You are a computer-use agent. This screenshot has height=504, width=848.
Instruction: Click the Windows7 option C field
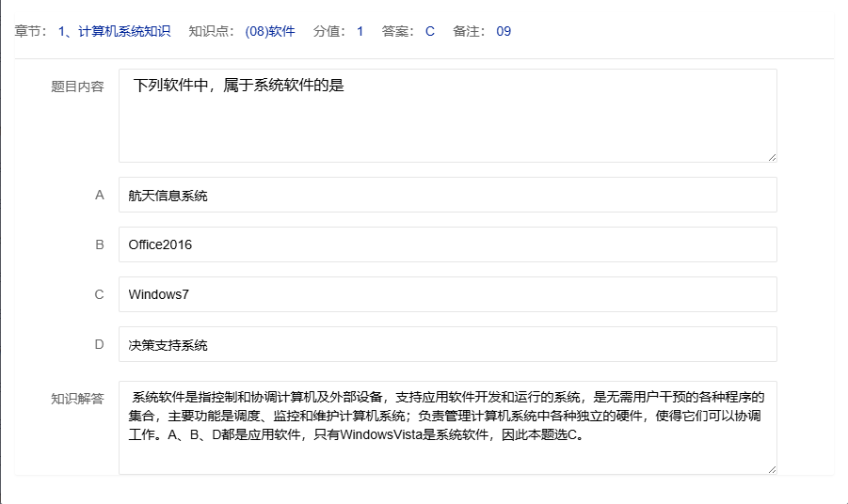pos(447,294)
